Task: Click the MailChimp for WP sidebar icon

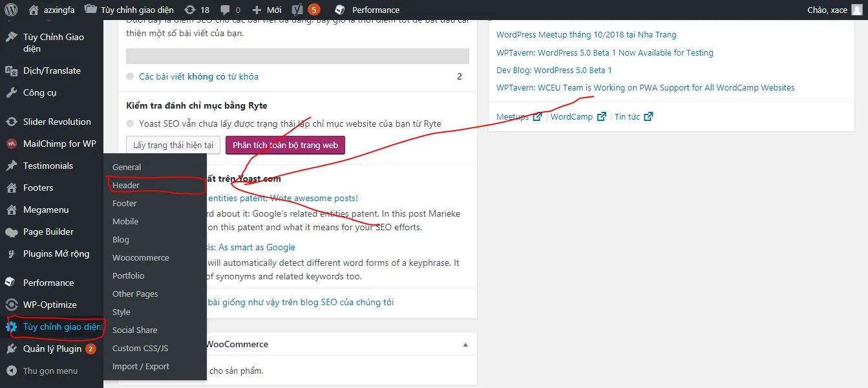Action: click(x=11, y=144)
